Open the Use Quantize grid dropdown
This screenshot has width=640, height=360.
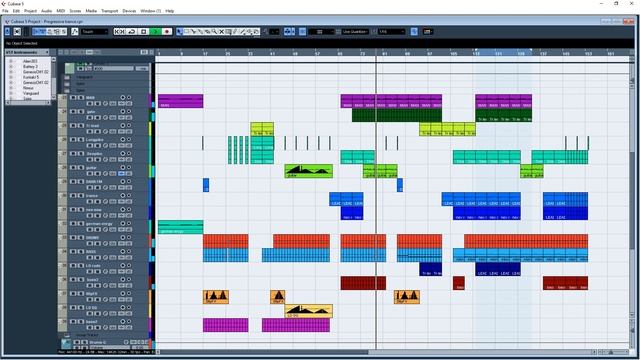(x=355, y=31)
